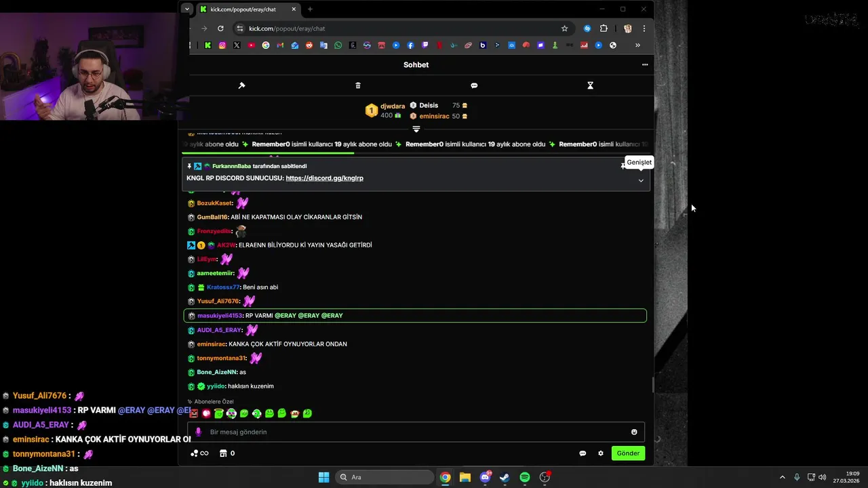868x488 pixels.
Task: Click the address bar URL kick.com/popout/eray/chat
Action: [x=287, y=28]
